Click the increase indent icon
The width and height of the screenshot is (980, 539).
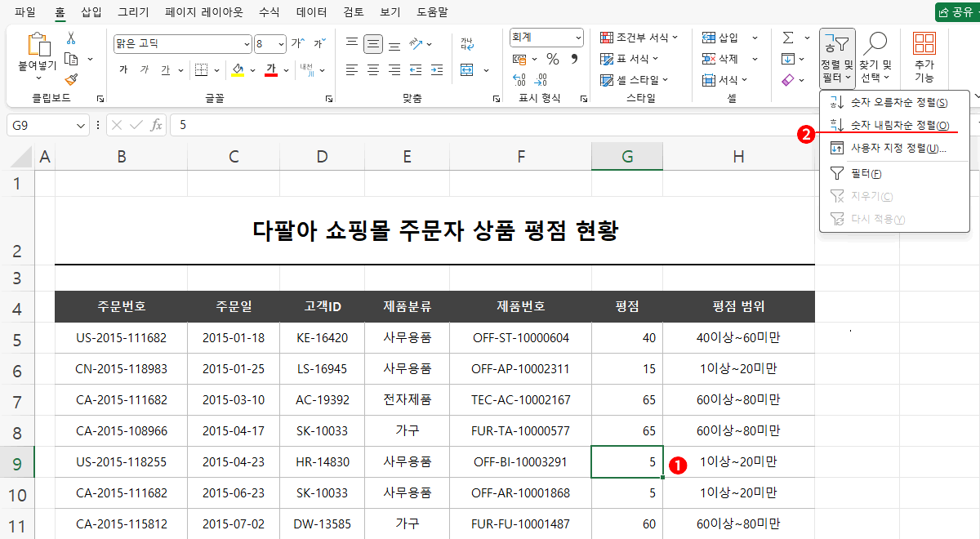(438, 70)
